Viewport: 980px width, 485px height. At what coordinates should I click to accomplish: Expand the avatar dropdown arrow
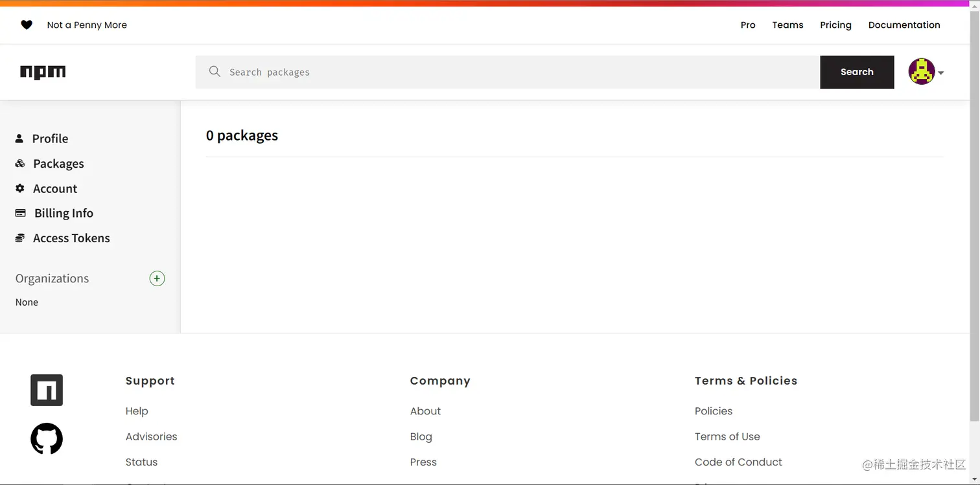coord(941,73)
